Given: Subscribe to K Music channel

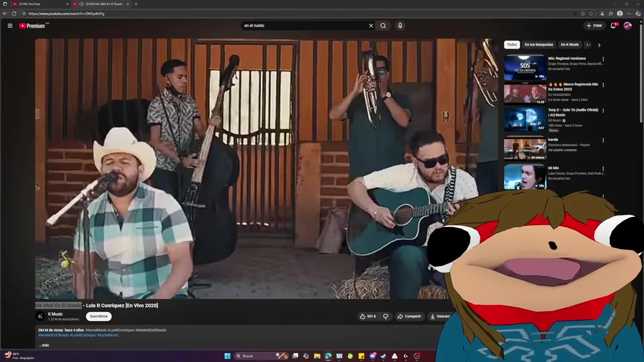Looking at the screenshot, I should (99, 316).
